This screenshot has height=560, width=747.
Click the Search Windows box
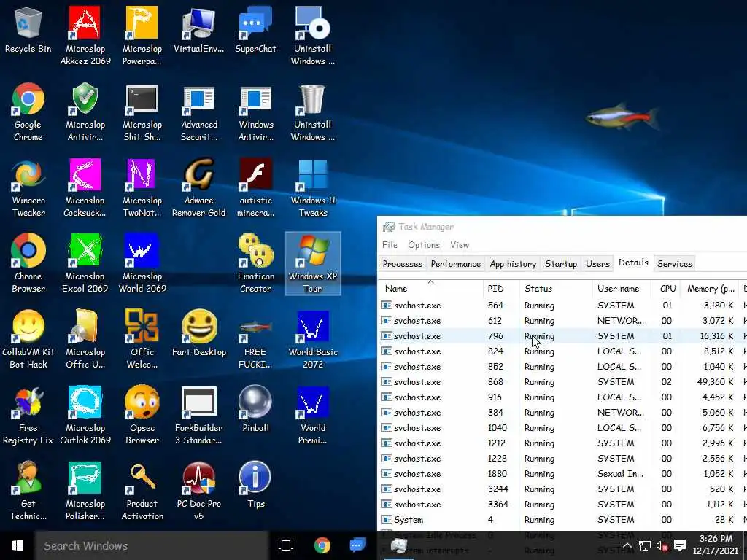[x=152, y=545]
